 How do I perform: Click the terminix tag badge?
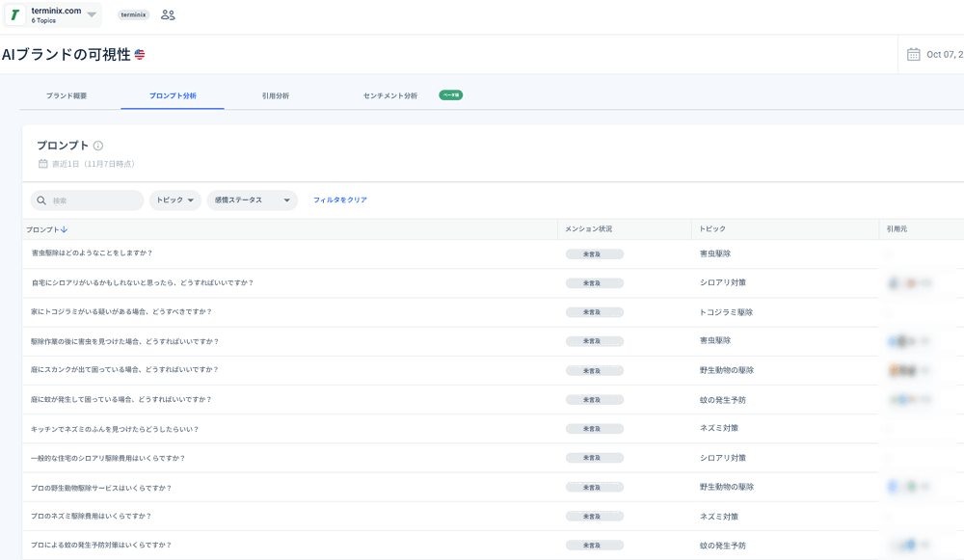tap(133, 14)
